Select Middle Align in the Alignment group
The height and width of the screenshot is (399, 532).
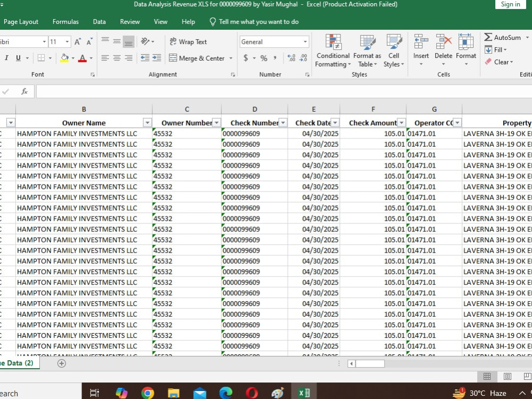click(117, 41)
